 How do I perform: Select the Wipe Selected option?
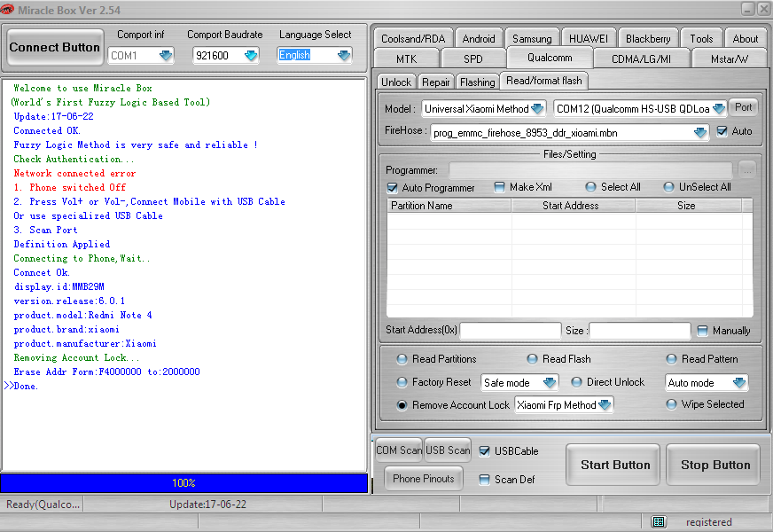pos(671,405)
